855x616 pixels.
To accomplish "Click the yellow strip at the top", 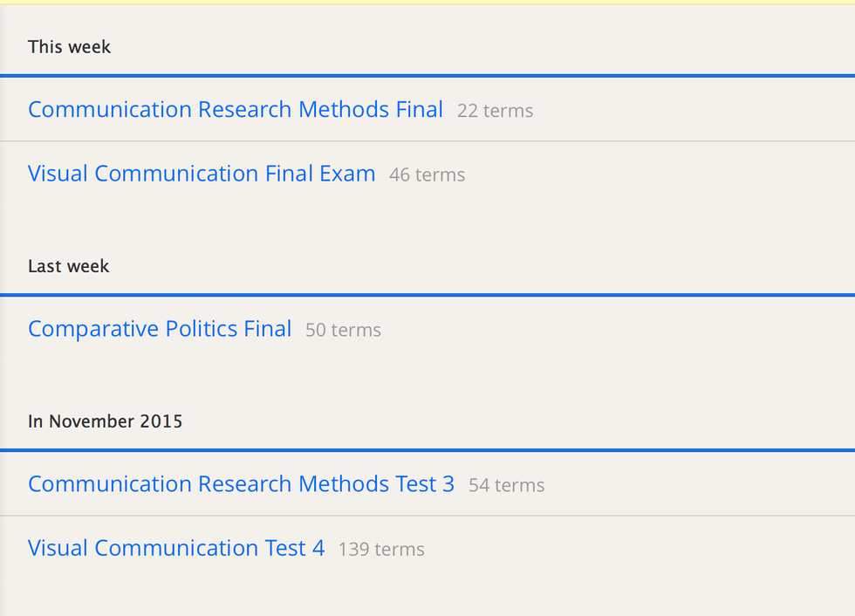I will [427, 3].
